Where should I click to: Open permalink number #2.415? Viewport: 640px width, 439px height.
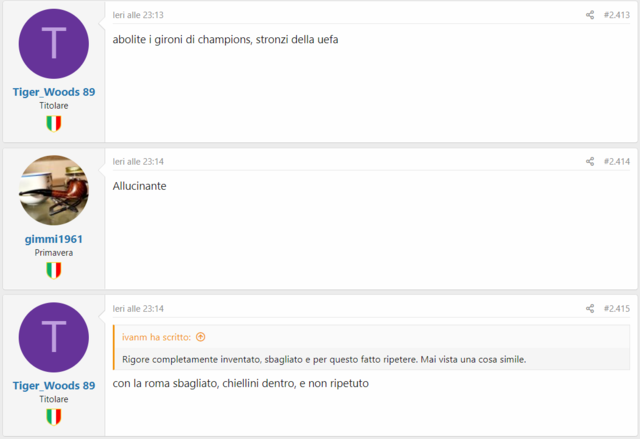[x=617, y=308]
